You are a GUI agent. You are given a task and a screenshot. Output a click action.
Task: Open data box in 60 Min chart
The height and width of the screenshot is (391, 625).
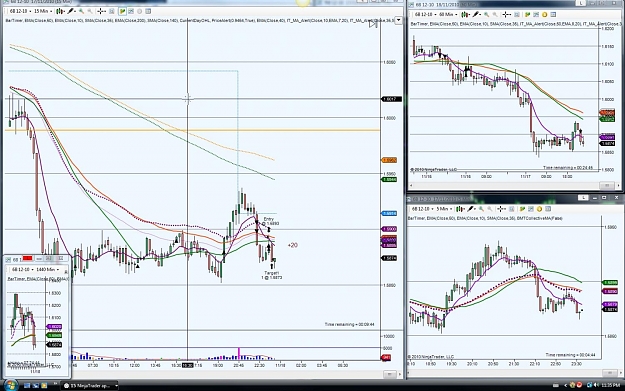[517, 14]
